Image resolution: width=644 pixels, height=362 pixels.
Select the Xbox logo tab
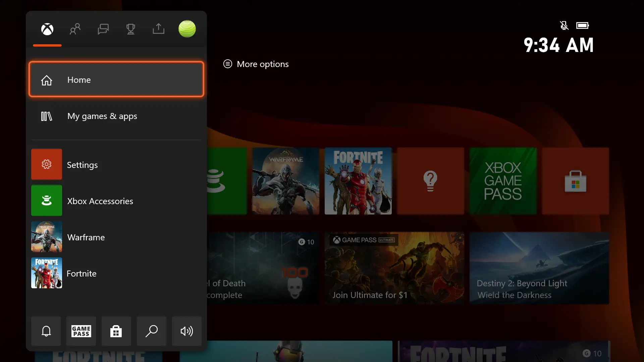click(47, 29)
